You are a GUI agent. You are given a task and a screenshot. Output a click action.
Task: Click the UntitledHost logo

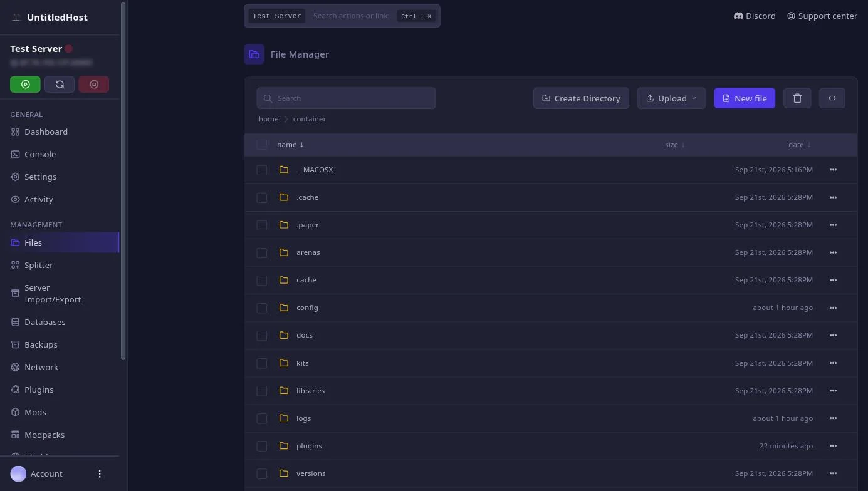click(16, 18)
